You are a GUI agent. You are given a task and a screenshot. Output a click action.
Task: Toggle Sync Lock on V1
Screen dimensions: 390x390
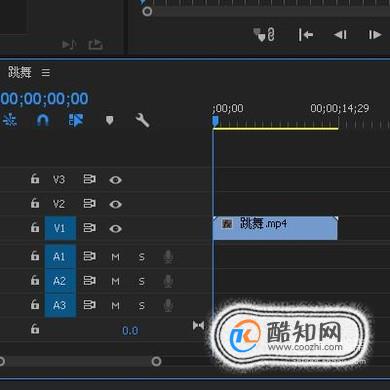click(x=89, y=228)
